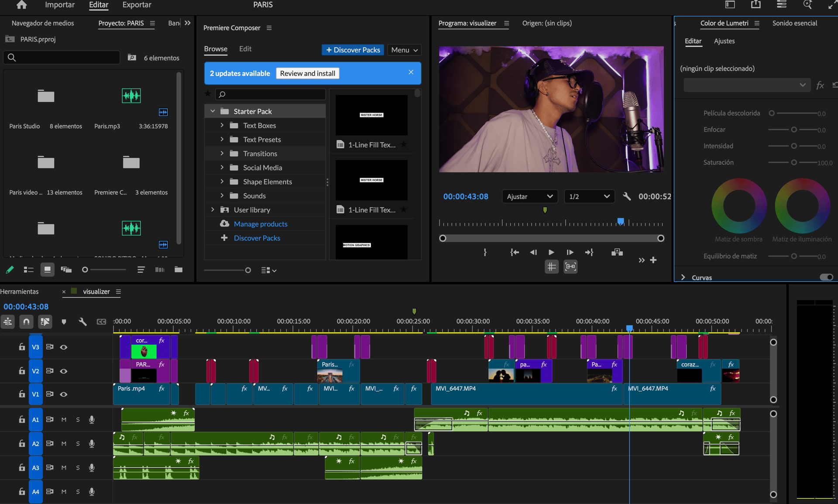Viewport: 838px width, 504px height.
Task: Switch to Edit tab in Premiere Composer
Action: pos(245,49)
